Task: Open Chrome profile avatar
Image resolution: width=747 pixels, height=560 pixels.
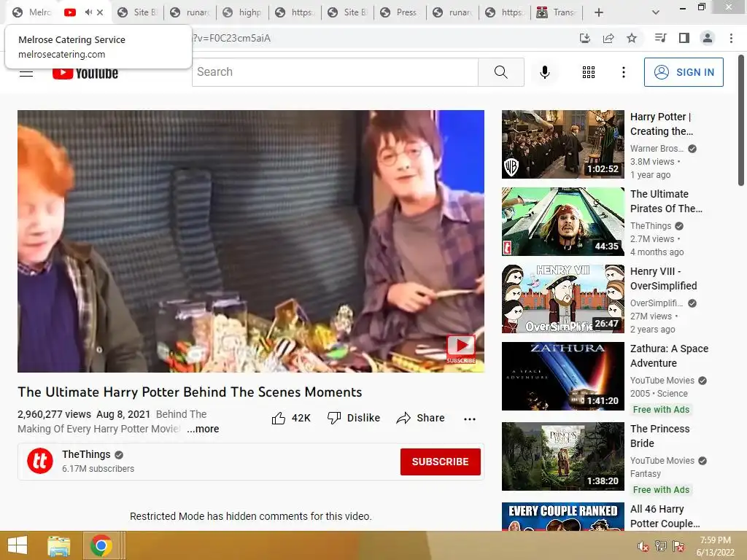Action: (708, 38)
